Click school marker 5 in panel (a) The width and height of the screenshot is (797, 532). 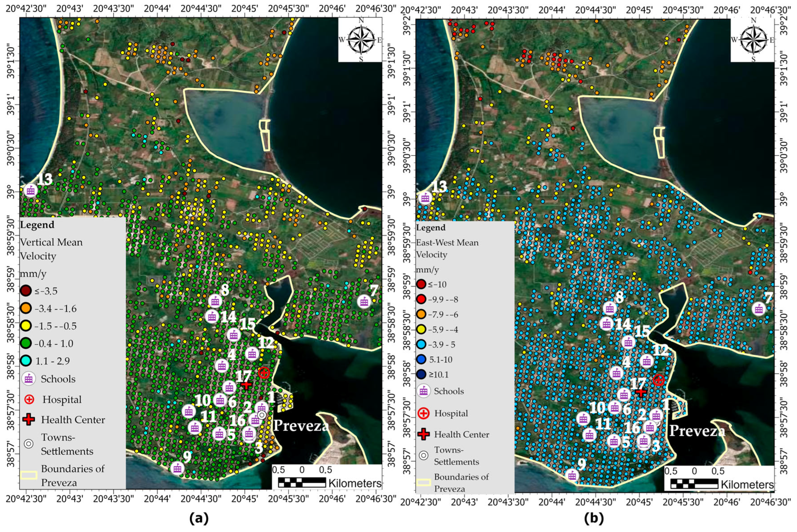click(x=219, y=433)
